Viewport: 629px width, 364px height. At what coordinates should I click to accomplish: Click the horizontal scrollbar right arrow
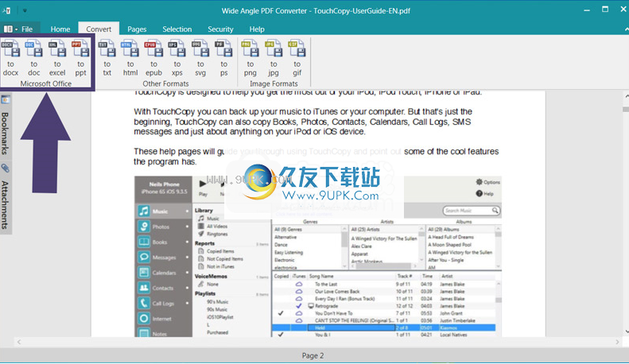point(617,342)
